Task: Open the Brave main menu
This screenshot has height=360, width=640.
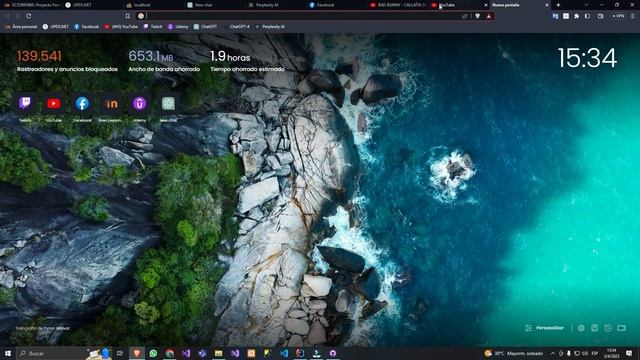Action: coord(633,16)
